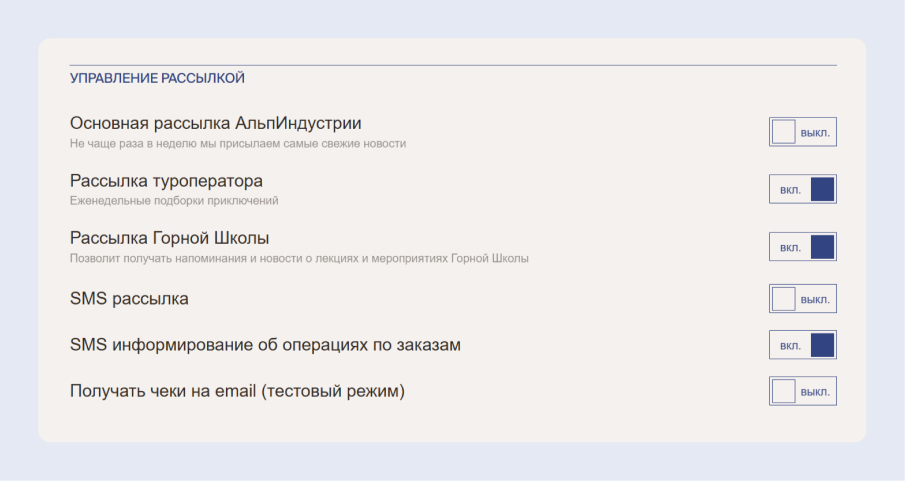
Task: Click the Еженедельные подборки приключений description
Action: coord(174,201)
